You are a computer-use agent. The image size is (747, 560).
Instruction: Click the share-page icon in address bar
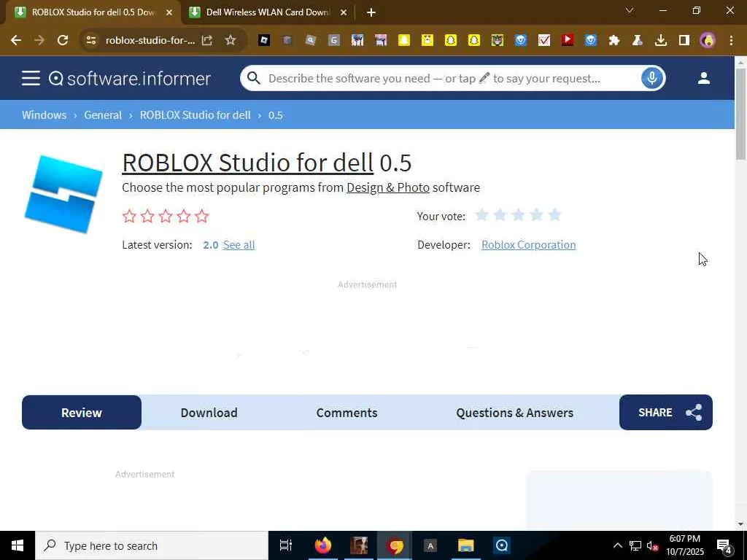click(x=206, y=41)
